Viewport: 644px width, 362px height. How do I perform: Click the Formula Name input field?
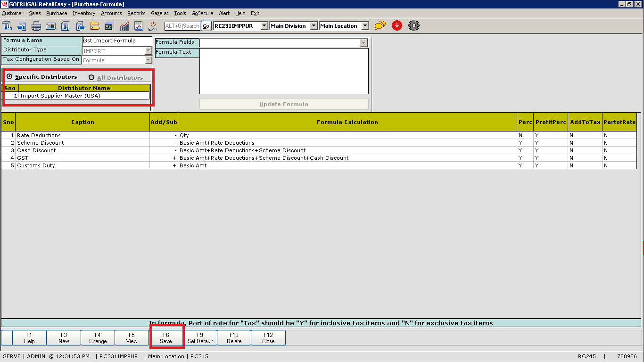[x=117, y=41]
